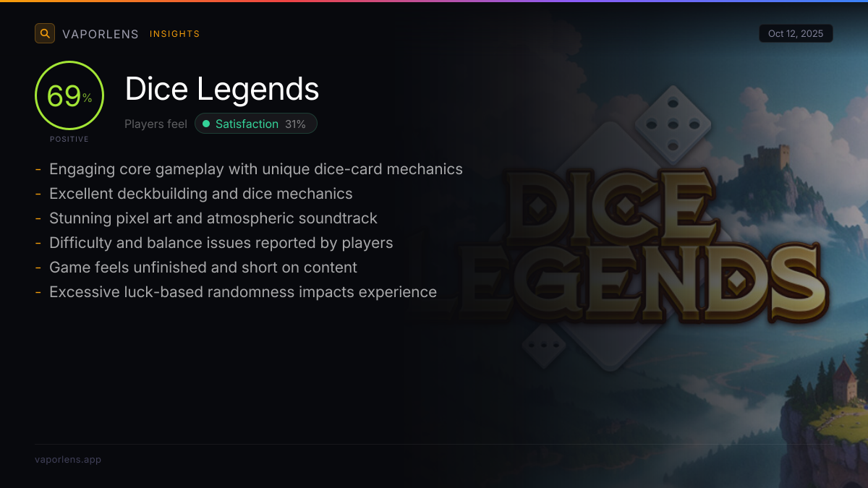Select the Satisfaction 31% pill
Screen dimensions: 868x488
[256, 124]
